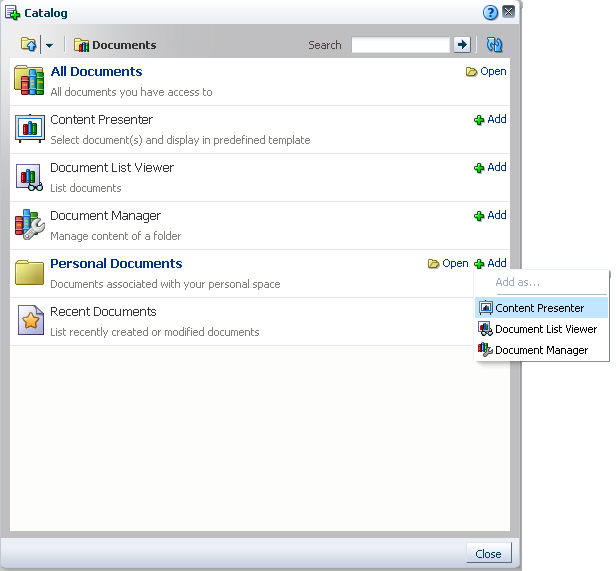Choose Document List Viewer in Add as menu
616x571 pixels.
541,329
